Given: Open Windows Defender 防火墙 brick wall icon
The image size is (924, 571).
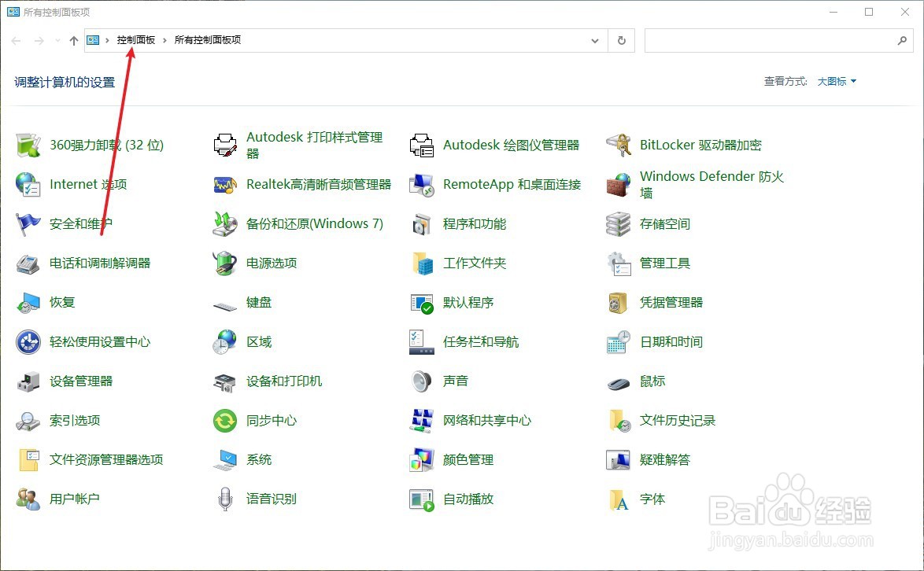Looking at the screenshot, I should tap(618, 184).
